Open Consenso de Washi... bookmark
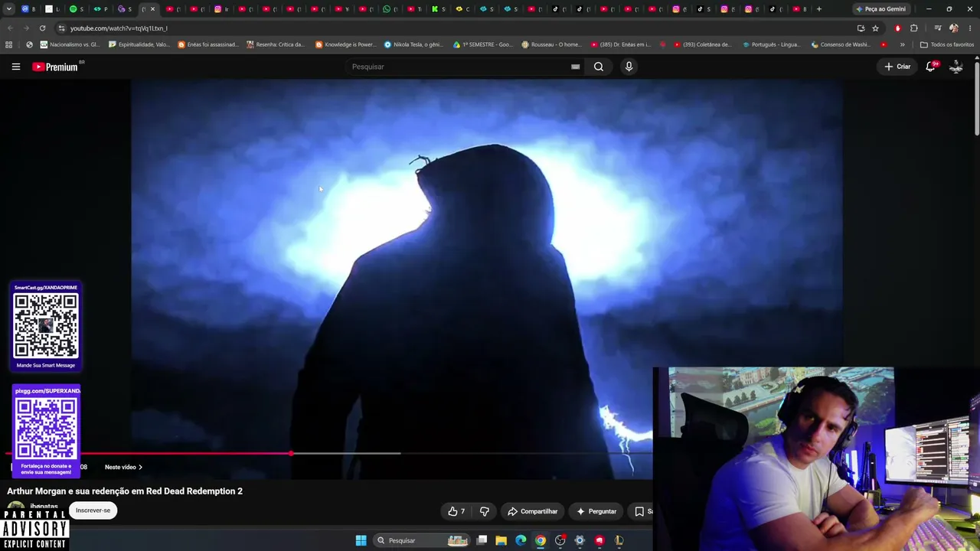Viewport: 980px width, 551px height. pos(841,44)
